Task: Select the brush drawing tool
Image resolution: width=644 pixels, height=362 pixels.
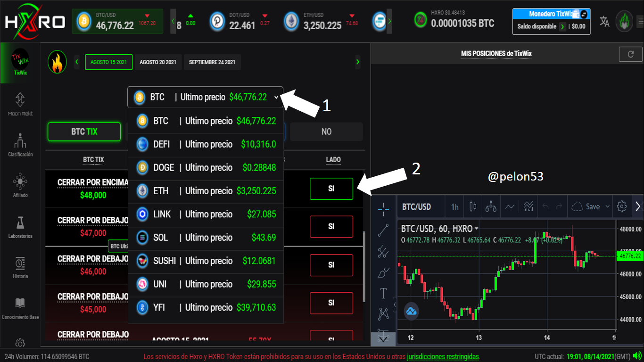Action: click(383, 272)
